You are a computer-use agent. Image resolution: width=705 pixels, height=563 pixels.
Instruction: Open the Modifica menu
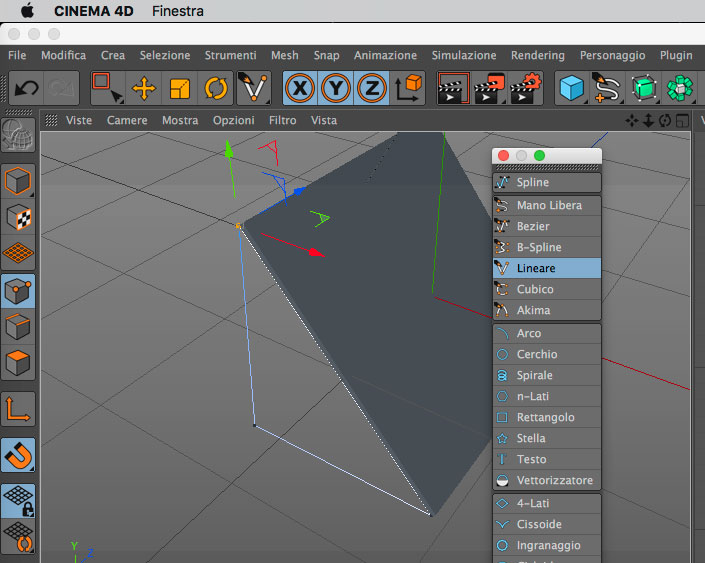(63, 55)
